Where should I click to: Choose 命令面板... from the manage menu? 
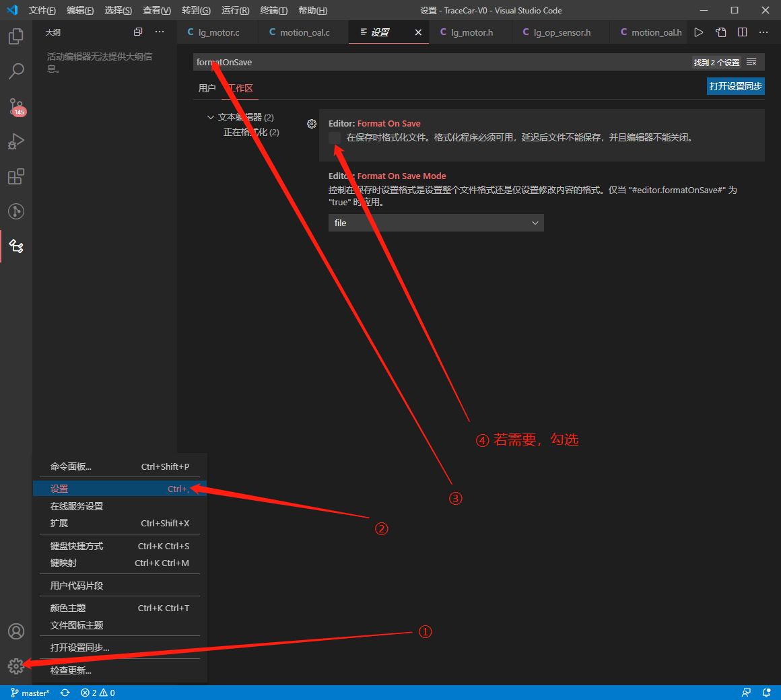tap(120, 466)
